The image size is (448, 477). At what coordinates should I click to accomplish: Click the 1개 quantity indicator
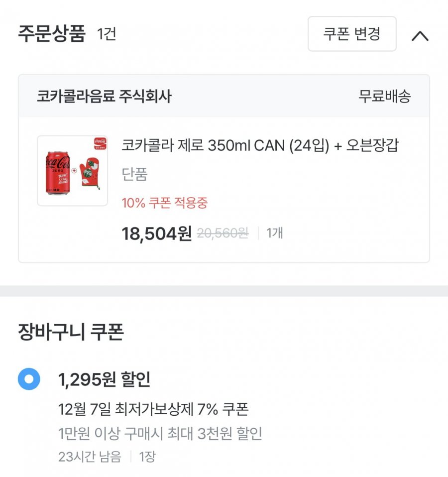(275, 233)
